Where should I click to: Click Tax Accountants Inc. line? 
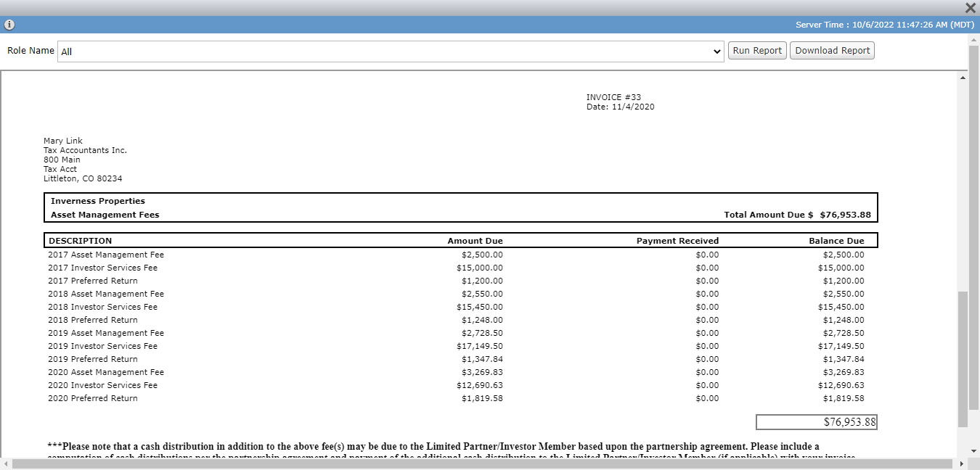pyautogui.click(x=85, y=150)
